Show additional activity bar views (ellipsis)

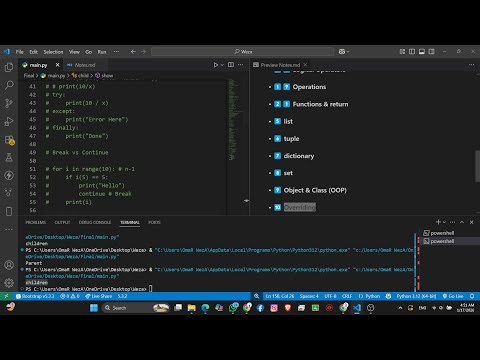coord(9,229)
